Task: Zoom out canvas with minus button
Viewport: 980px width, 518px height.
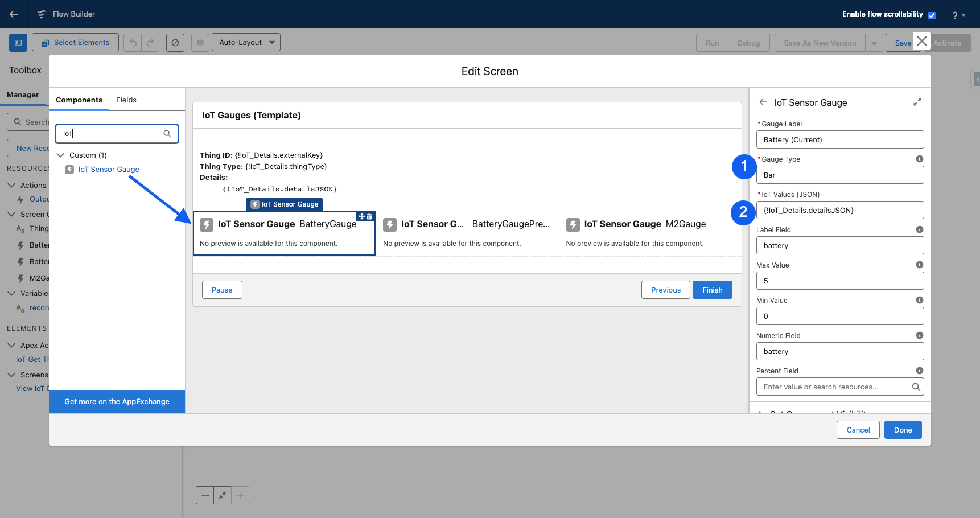Action: click(205, 495)
